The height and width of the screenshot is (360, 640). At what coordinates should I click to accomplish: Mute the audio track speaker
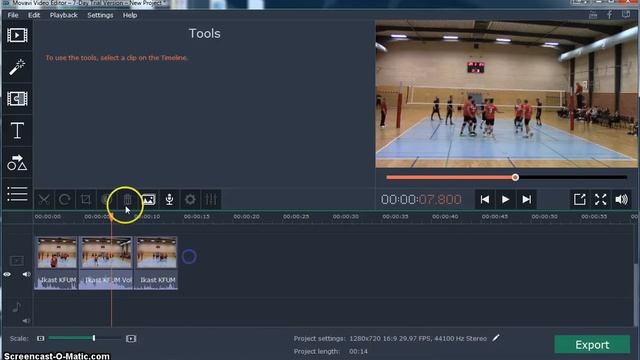pyautogui.click(x=26, y=321)
